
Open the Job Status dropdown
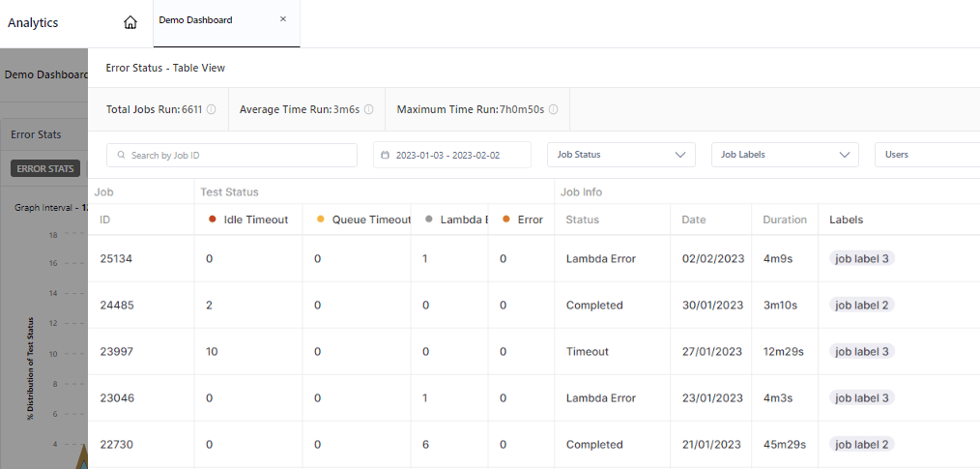point(621,155)
